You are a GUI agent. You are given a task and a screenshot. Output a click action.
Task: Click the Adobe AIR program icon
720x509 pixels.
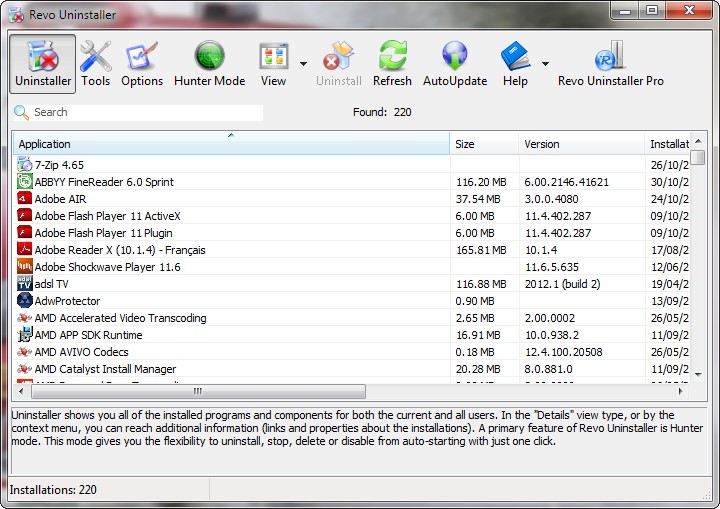pyautogui.click(x=24, y=198)
